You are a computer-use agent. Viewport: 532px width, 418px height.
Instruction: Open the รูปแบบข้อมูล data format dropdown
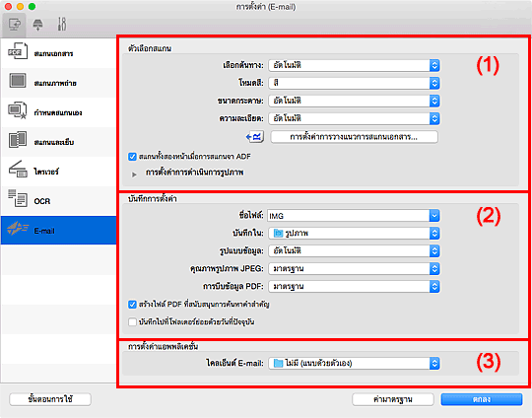354,251
